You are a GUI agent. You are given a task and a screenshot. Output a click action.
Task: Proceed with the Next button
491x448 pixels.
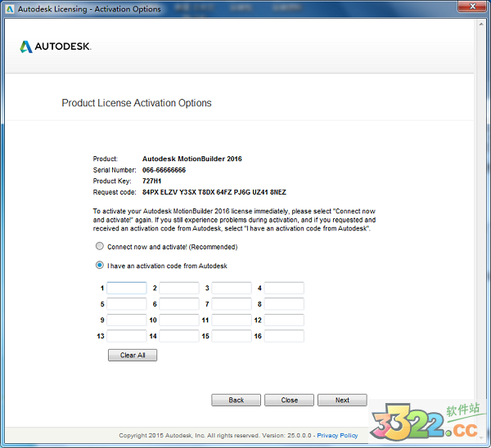tap(342, 400)
